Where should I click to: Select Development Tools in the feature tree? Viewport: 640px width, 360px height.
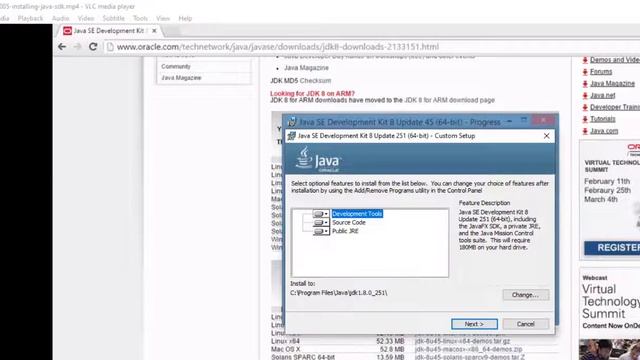pos(357,214)
